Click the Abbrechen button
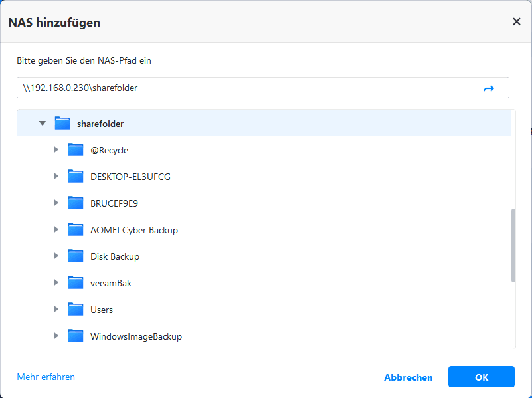This screenshot has width=532, height=398. point(408,377)
